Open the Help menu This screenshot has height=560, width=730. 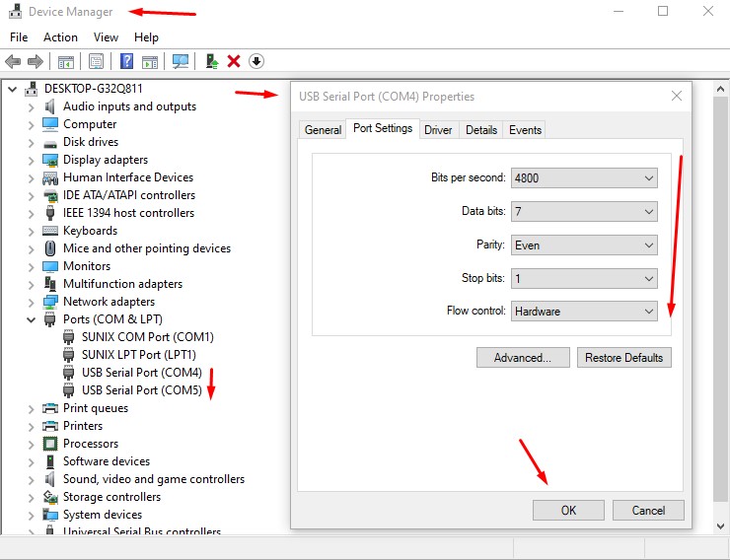click(x=146, y=37)
